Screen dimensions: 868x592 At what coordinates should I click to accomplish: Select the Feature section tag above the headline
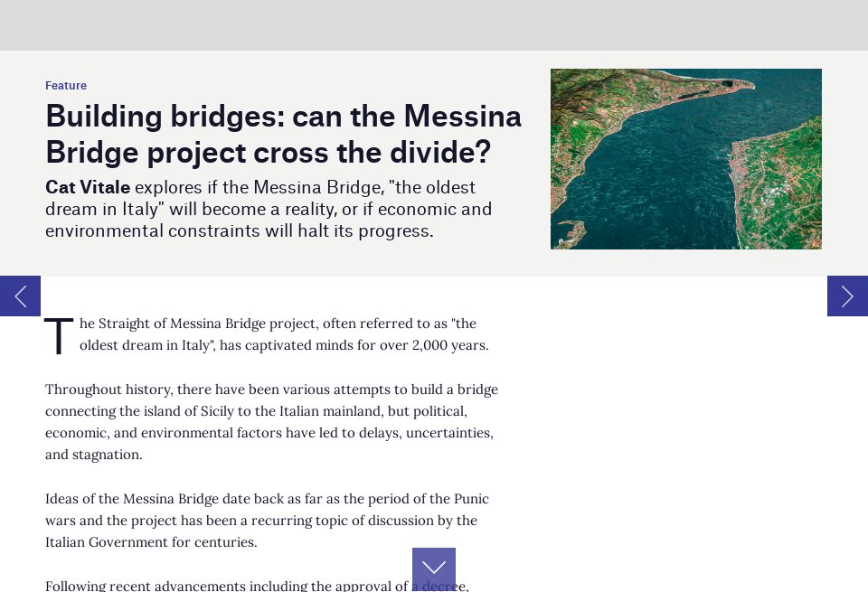click(65, 85)
